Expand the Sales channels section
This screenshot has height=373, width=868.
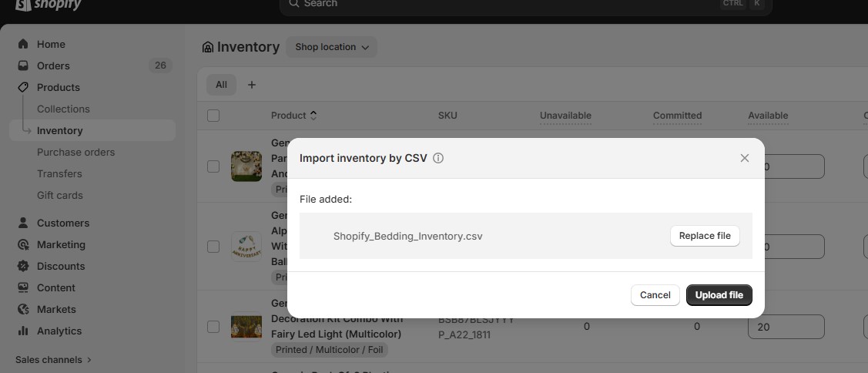tap(53, 359)
